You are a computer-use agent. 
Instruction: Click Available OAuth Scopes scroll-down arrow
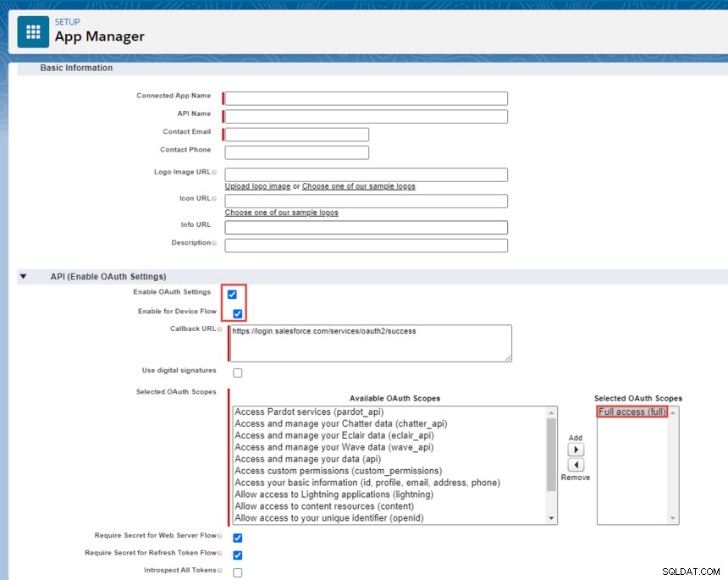click(x=552, y=518)
